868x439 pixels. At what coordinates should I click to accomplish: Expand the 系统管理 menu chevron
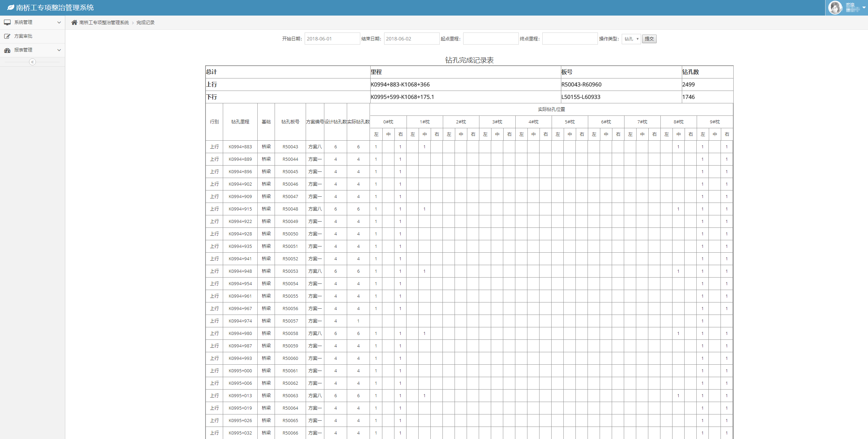59,22
